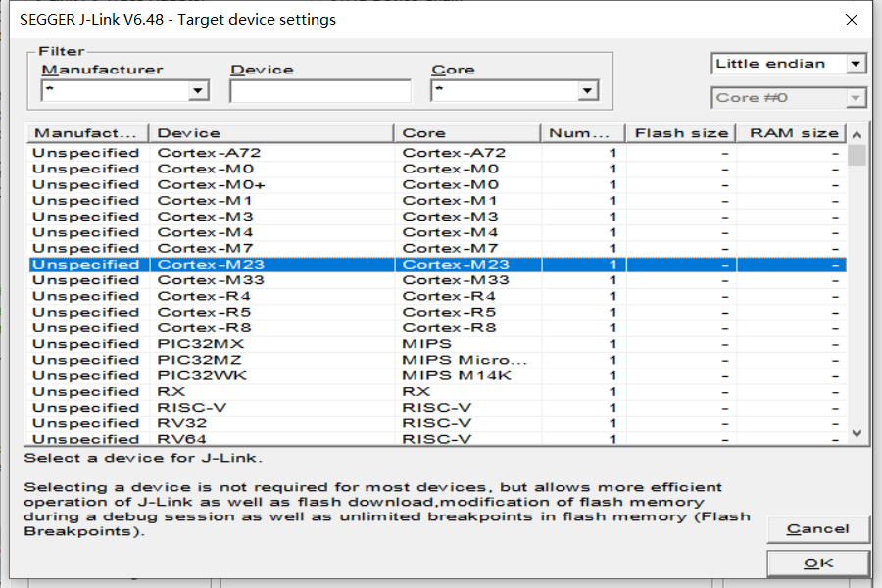The height and width of the screenshot is (588, 882).
Task: Select the Cortex-A72 device row
Action: click(x=209, y=153)
